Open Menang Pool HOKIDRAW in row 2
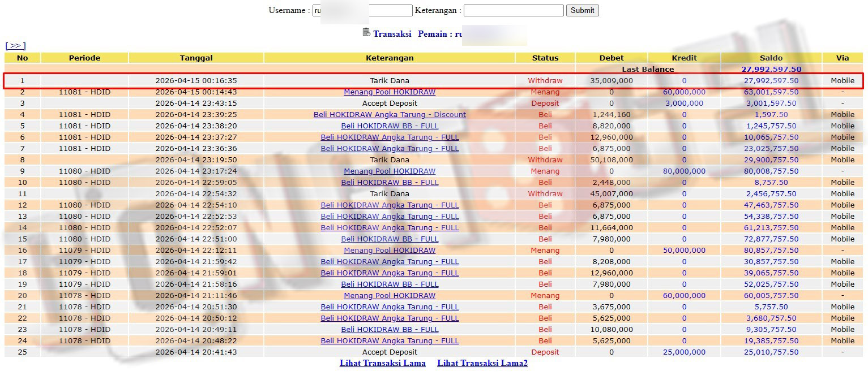The height and width of the screenshot is (384, 868). click(x=390, y=92)
